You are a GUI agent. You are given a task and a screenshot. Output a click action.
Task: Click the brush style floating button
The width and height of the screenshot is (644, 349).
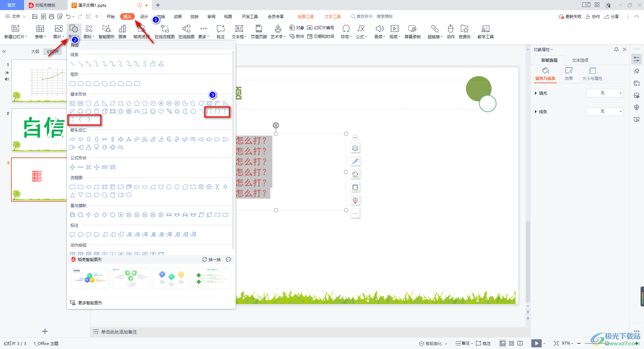pyautogui.click(x=355, y=161)
